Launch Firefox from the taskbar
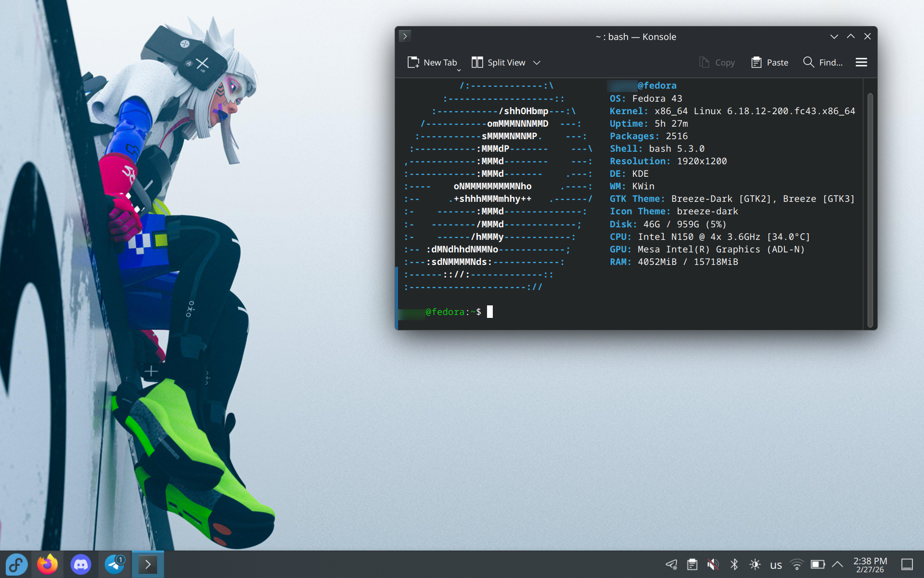 pos(47,565)
